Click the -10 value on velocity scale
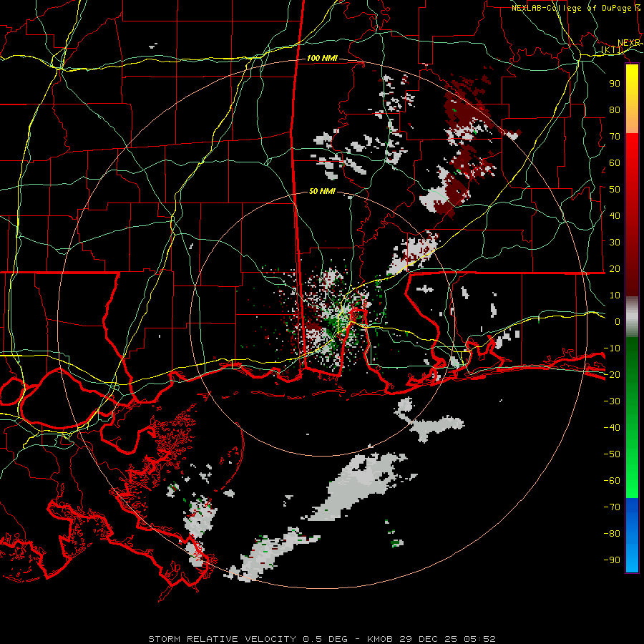644x644 pixels. 612,348
